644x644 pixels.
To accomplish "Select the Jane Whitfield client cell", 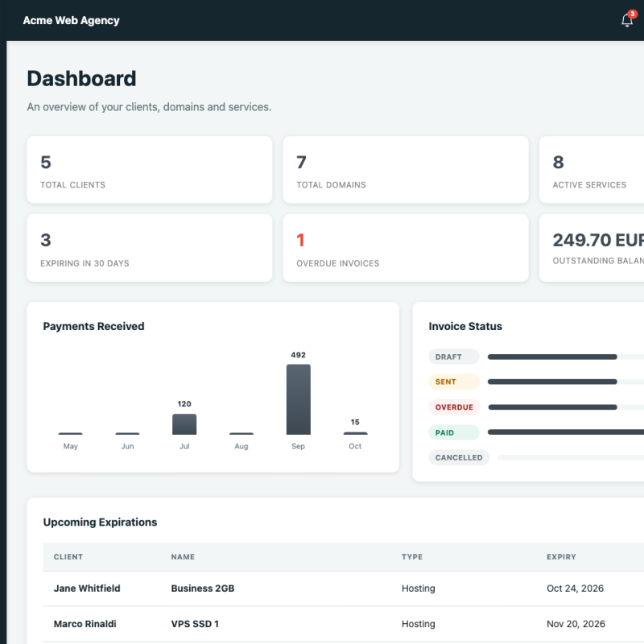I will (87, 588).
